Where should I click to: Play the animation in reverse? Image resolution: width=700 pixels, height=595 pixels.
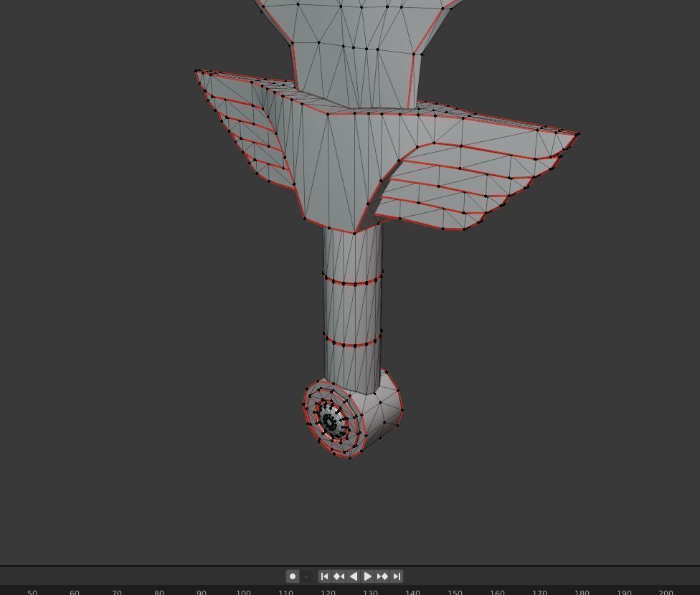point(354,576)
